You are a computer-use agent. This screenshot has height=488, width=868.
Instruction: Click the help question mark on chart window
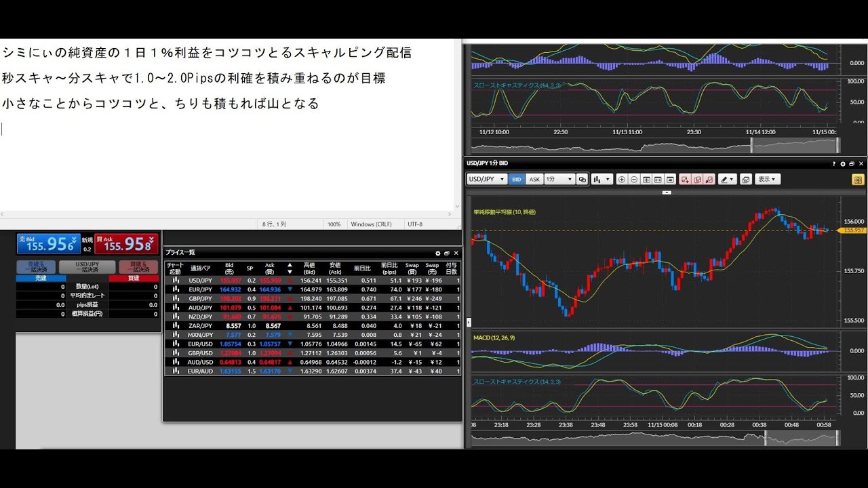pos(834,163)
